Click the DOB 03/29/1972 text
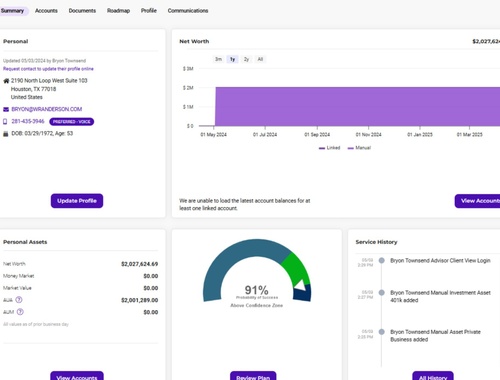The image size is (500, 380). click(42, 133)
